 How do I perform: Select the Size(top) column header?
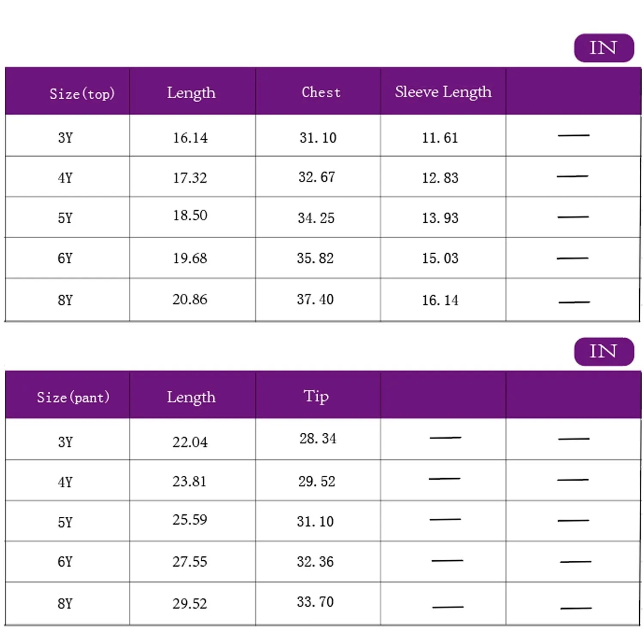[82, 93]
